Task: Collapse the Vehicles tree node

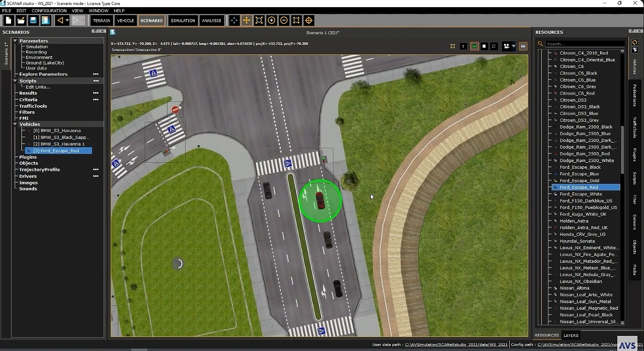Action: click(x=15, y=124)
